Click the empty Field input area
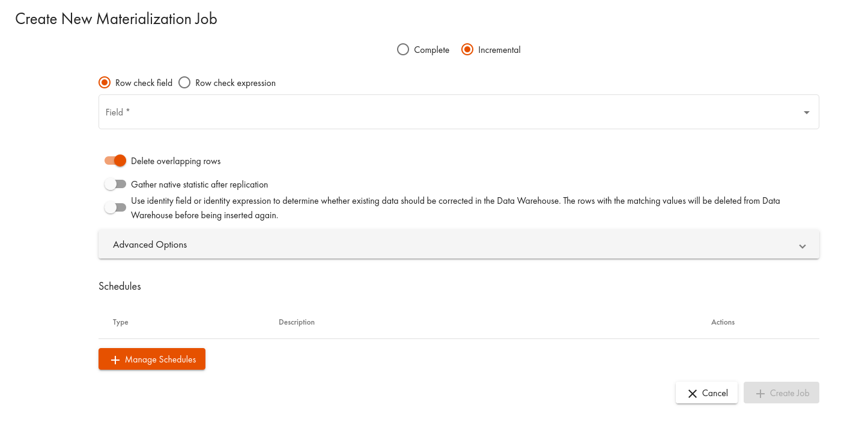Viewport: 868px width, 422px height. coord(360,112)
